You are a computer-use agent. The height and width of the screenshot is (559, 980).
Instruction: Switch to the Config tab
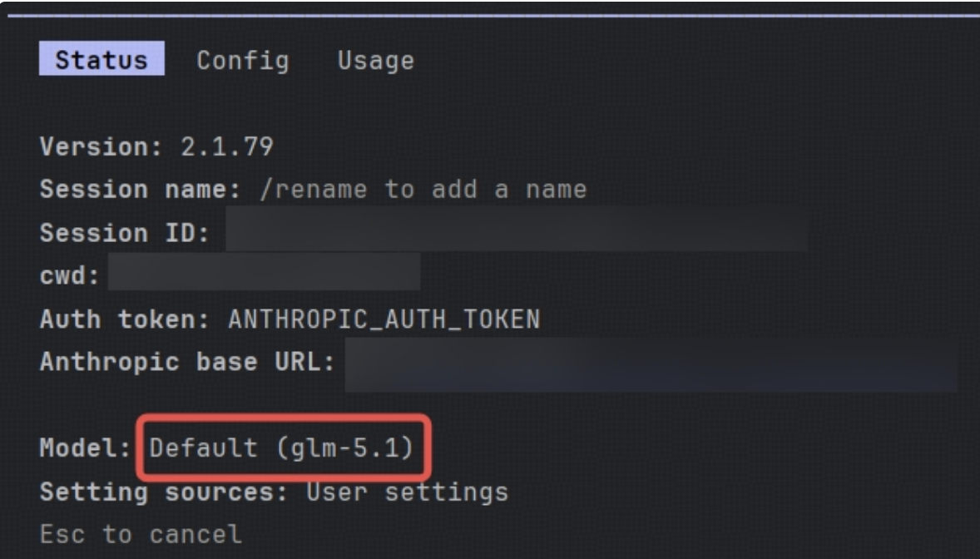(x=243, y=60)
